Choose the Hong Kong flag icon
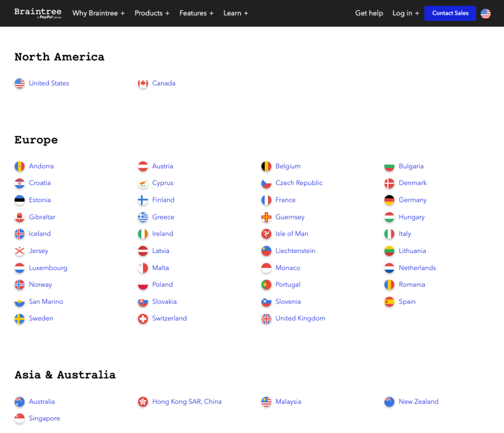This screenshot has width=504, height=433. [143, 402]
